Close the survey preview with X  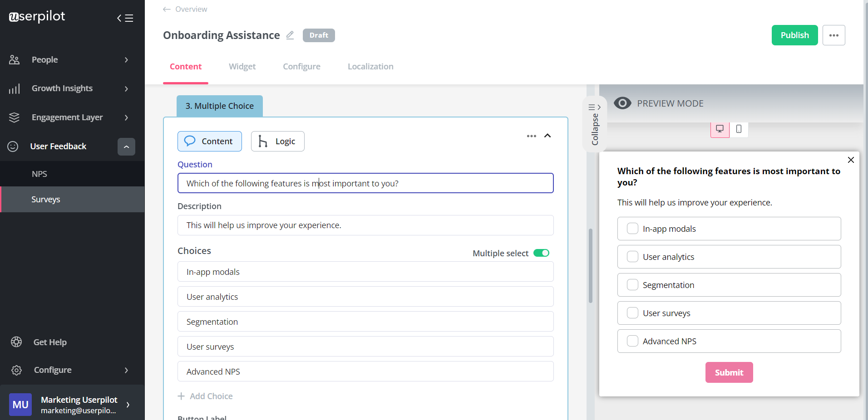point(851,160)
